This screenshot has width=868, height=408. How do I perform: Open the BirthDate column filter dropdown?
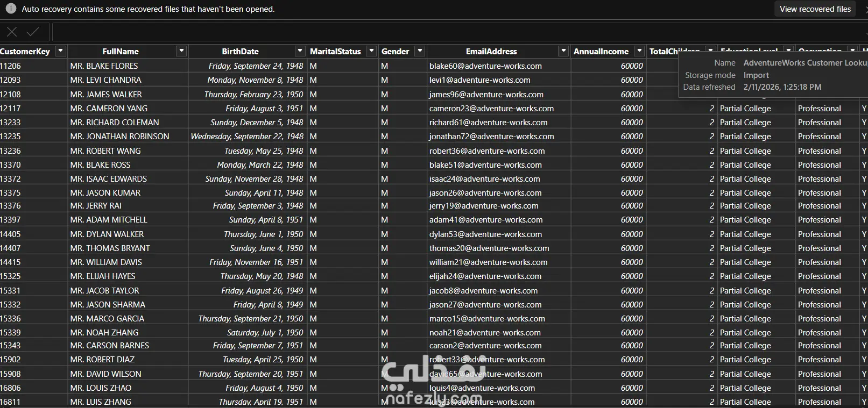pyautogui.click(x=300, y=51)
